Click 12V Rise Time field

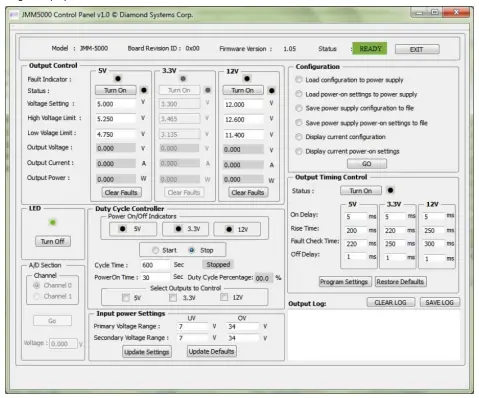(434, 230)
